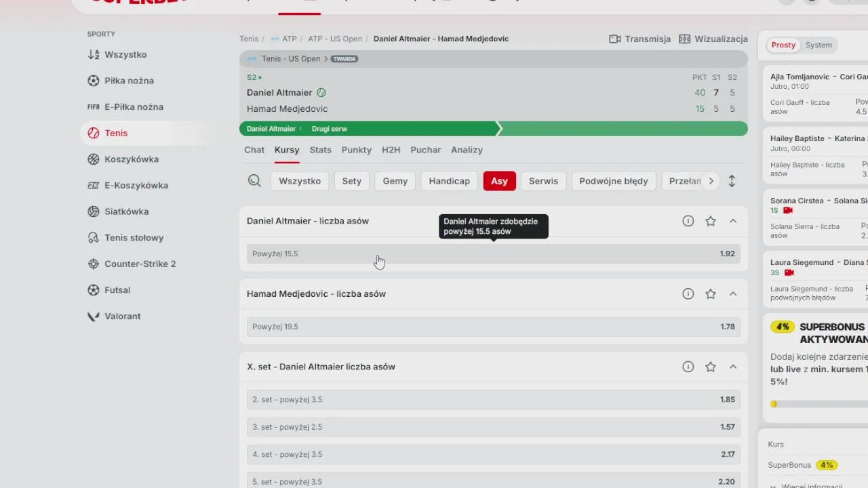Show info for Hamad Medjedovic liczba asów

tap(688, 294)
